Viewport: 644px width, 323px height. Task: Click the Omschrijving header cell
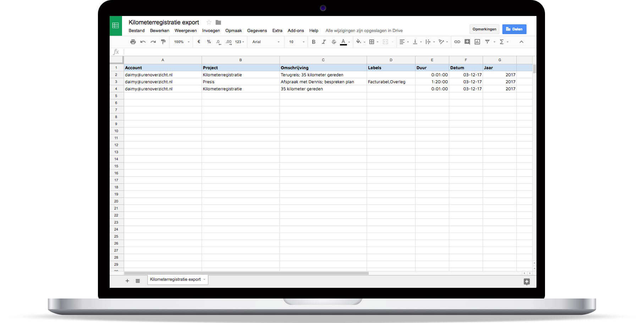tap(323, 68)
